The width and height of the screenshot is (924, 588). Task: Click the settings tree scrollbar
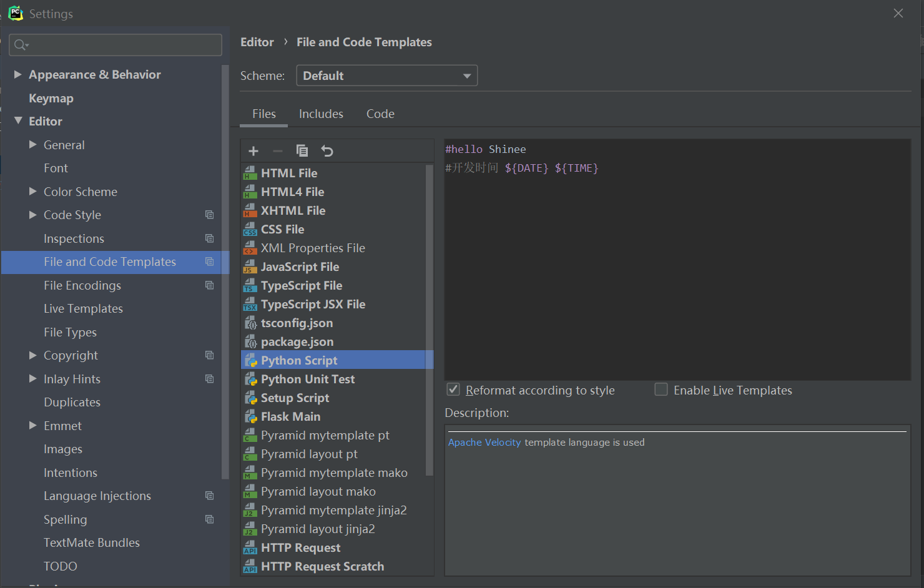point(225,272)
